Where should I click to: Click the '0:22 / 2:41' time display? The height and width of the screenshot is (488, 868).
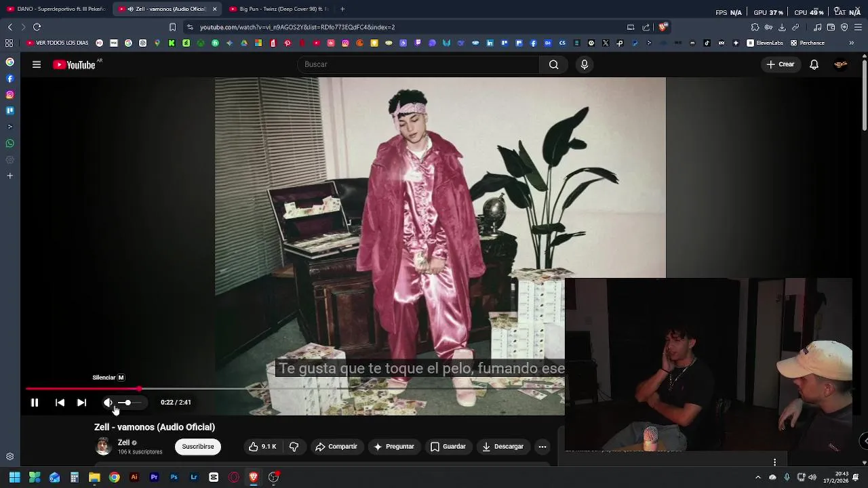point(176,403)
